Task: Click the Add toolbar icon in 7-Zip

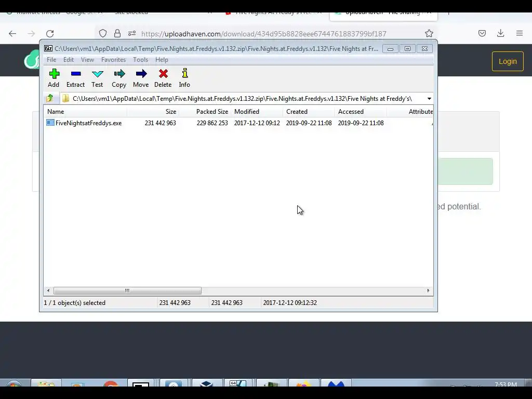Action: [x=54, y=78]
